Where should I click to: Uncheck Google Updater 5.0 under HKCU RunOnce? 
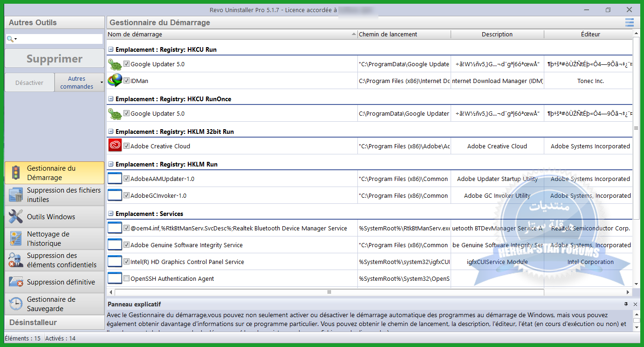click(x=126, y=114)
